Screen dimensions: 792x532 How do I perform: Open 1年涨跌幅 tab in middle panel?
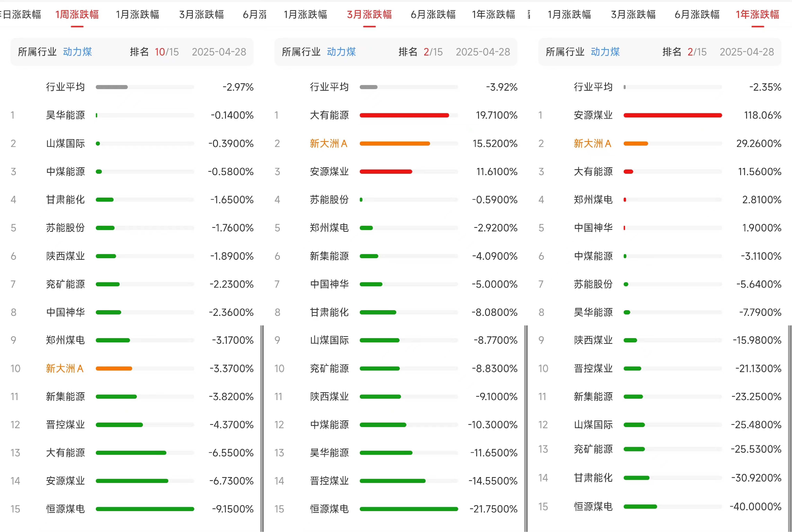[493, 15]
